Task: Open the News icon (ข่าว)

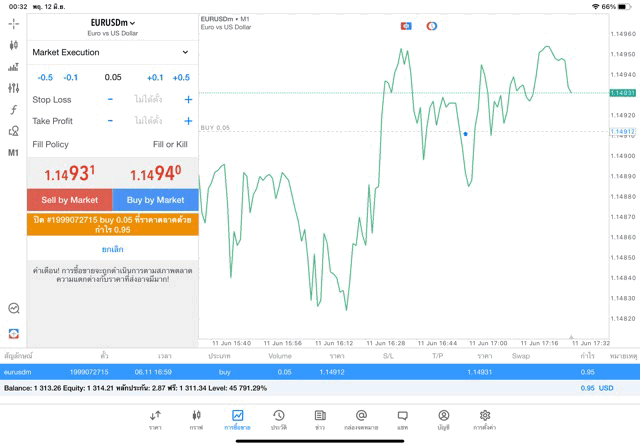Action: (x=320, y=419)
